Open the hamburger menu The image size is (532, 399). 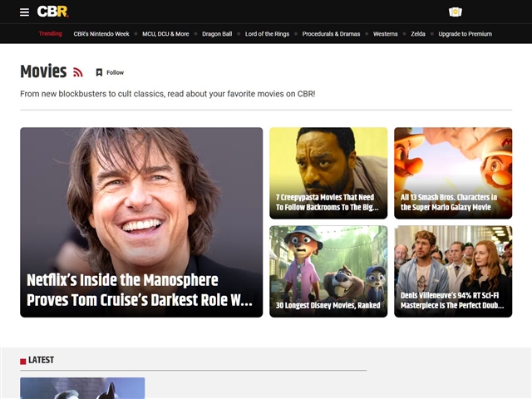click(24, 12)
